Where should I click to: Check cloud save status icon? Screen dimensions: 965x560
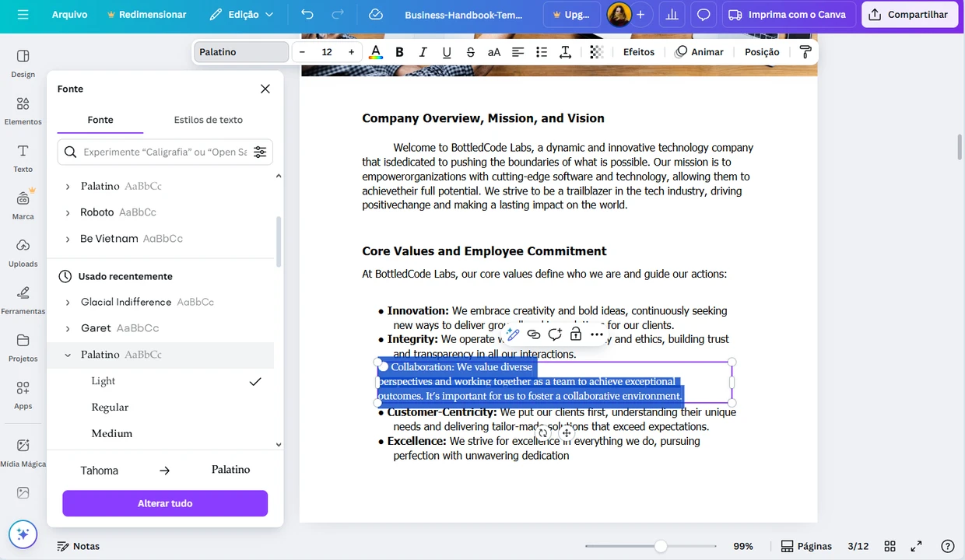point(376,15)
